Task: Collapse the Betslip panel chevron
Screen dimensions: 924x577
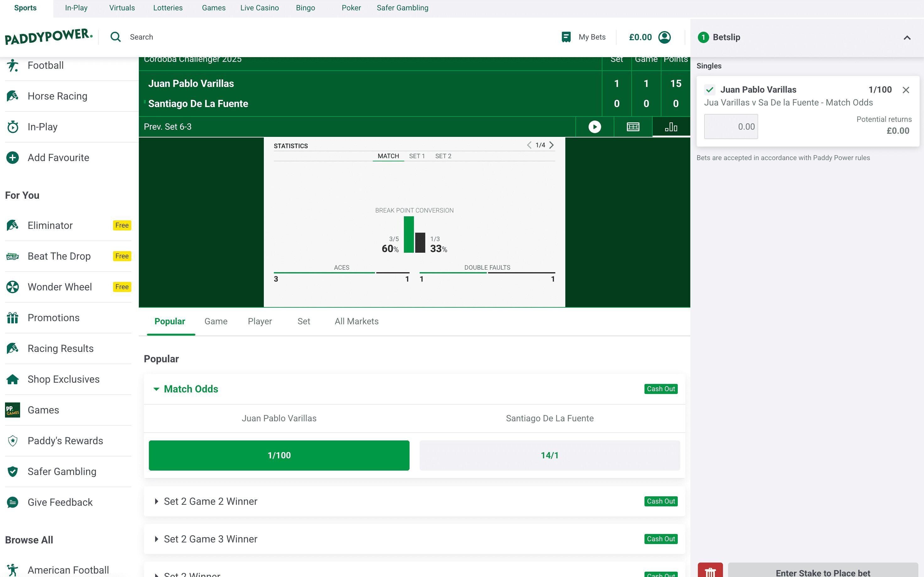Action: [907, 37]
